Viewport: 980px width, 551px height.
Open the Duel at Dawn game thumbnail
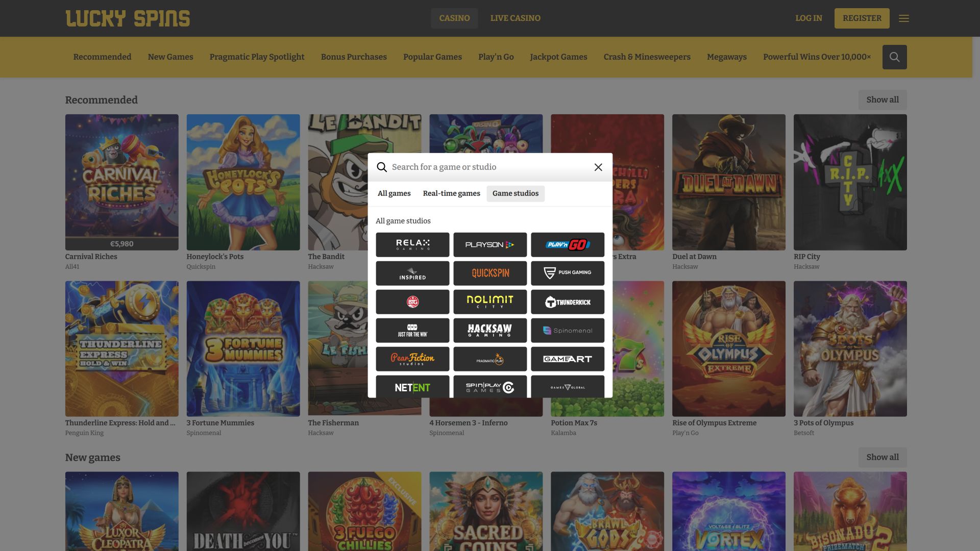[729, 182]
